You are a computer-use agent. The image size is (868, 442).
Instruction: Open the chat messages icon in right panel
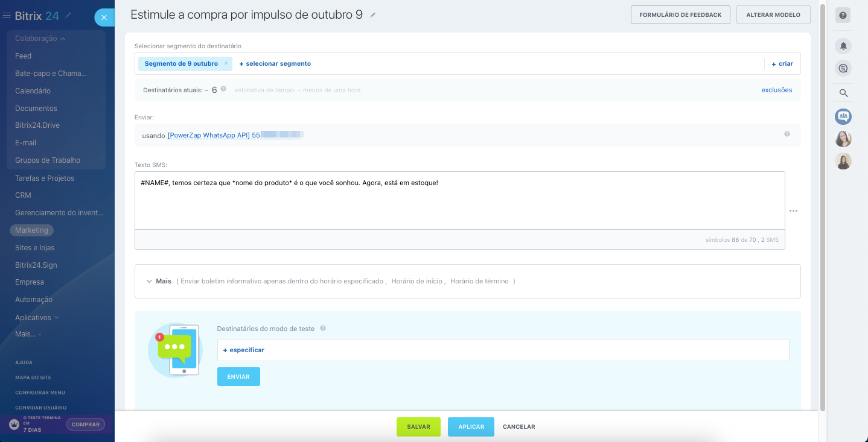843,68
